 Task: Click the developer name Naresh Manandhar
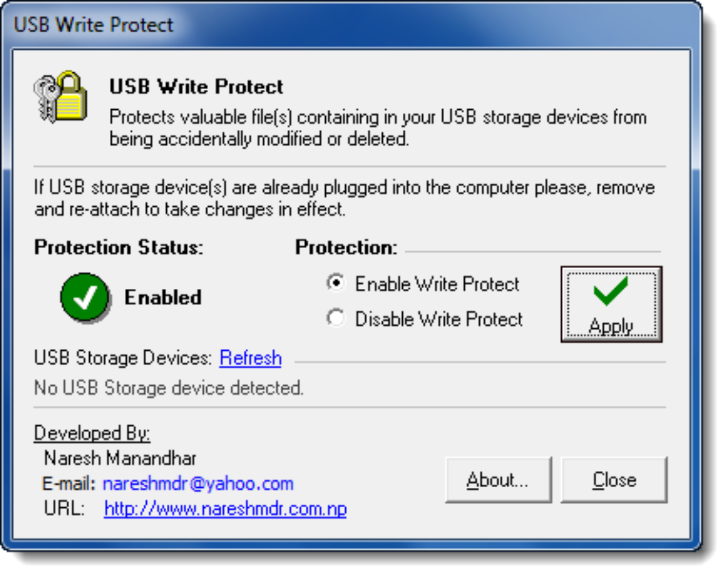point(120,458)
